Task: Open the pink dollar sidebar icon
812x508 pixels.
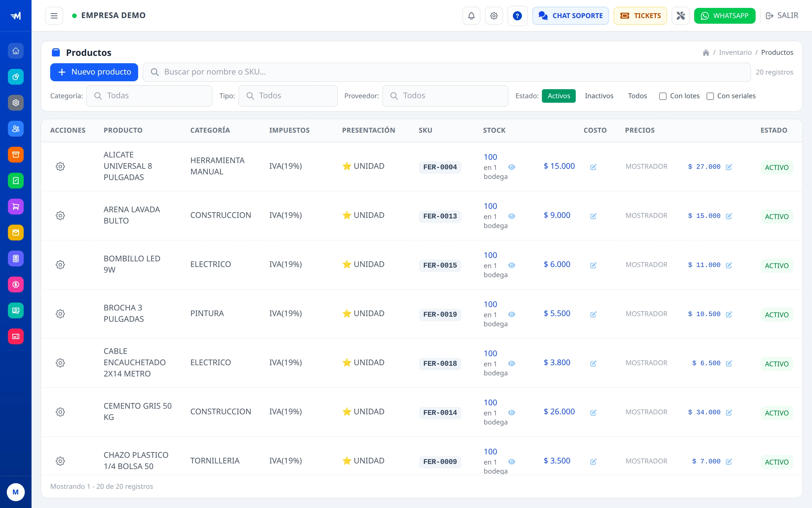Action: tap(16, 284)
